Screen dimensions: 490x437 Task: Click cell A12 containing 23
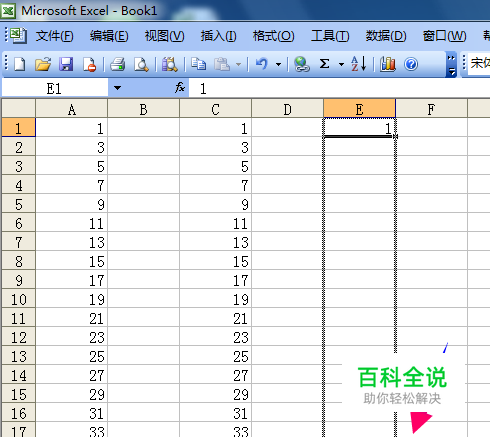pyautogui.click(x=71, y=337)
